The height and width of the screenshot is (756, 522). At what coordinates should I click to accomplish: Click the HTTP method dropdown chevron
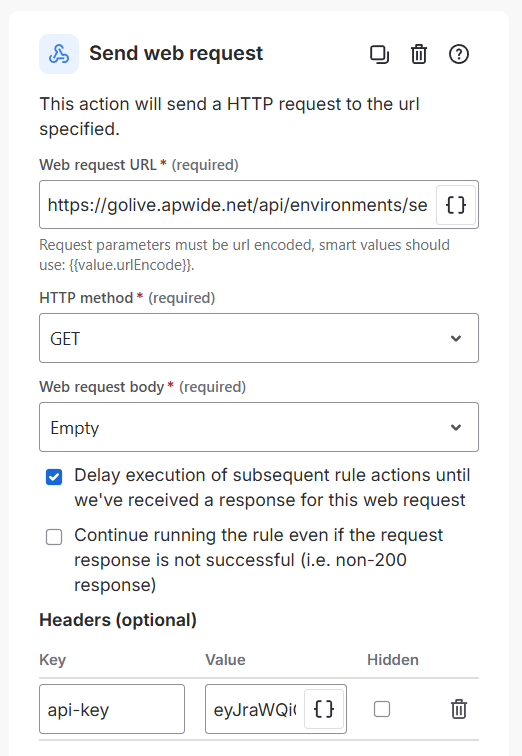coord(456,338)
